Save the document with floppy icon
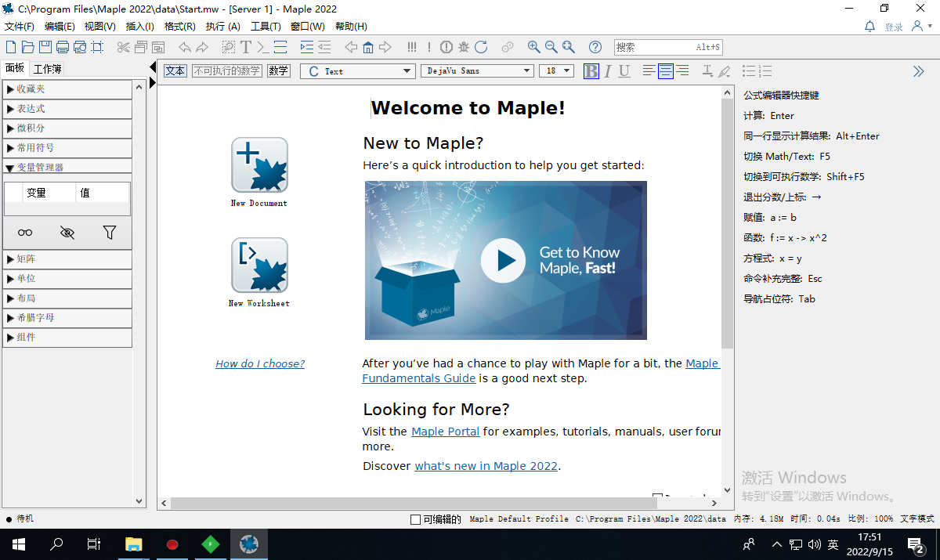Viewport: 940px width, 560px height. [45, 47]
